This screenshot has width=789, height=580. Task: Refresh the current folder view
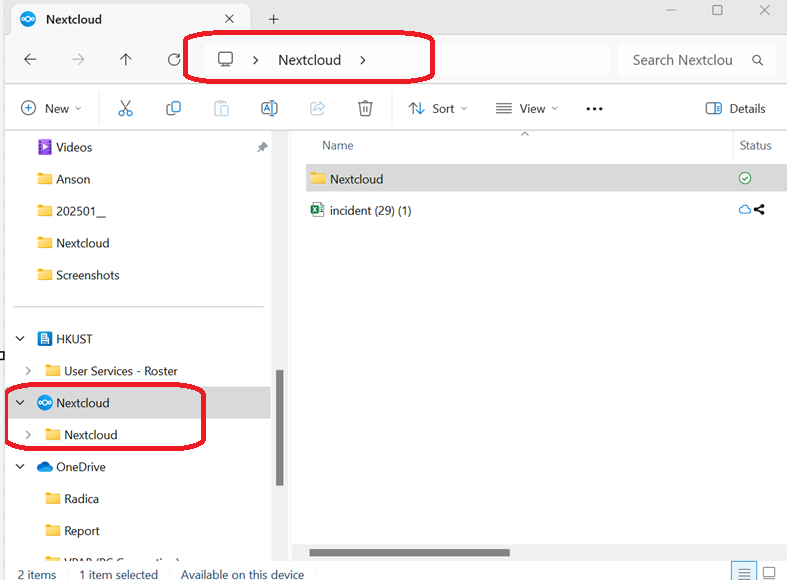click(x=174, y=59)
